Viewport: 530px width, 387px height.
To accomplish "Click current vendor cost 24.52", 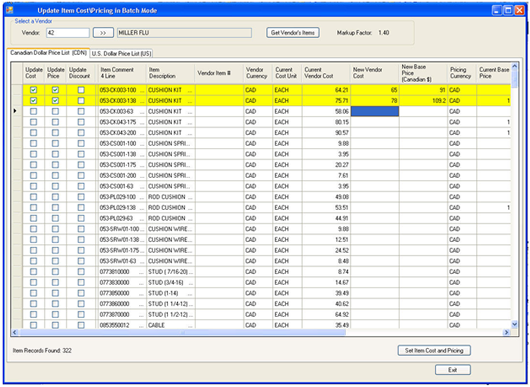I will pyautogui.click(x=326, y=250).
